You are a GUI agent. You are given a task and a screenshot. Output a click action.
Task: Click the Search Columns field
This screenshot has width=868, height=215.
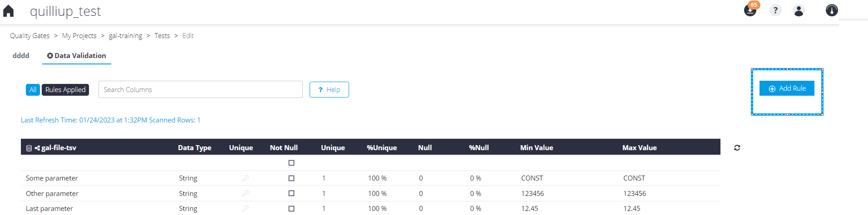(201, 89)
